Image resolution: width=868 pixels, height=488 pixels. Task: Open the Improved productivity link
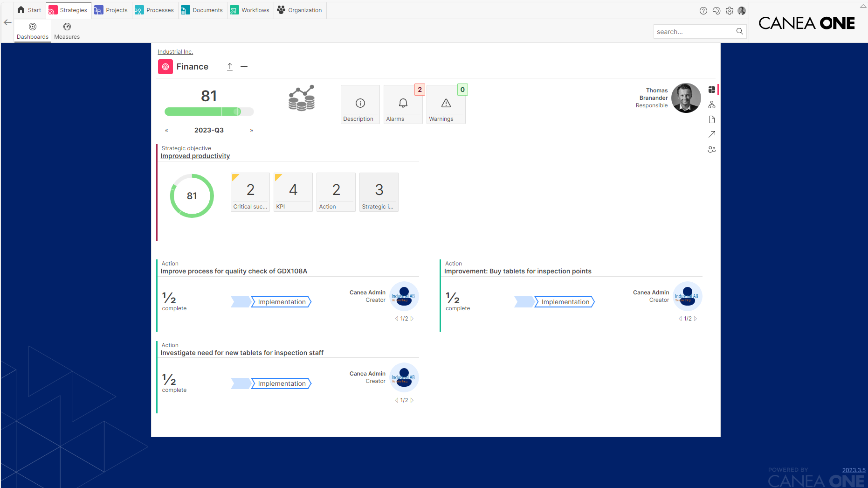[x=195, y=156]
